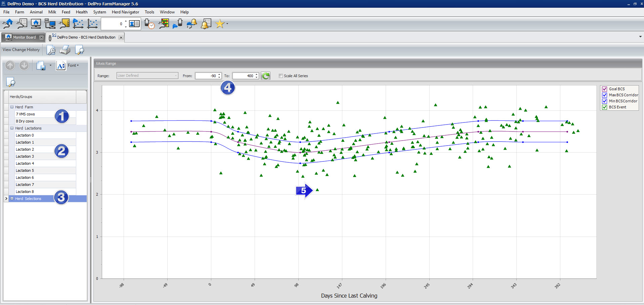Increase the To range value stepper
The width and height of the screenshot is (644, 305).
point(257,74)
